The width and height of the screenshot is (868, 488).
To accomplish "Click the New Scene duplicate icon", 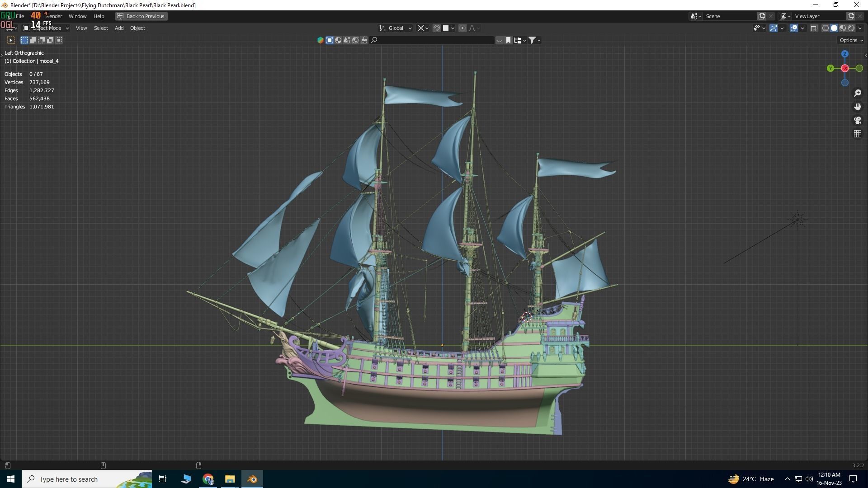I will pos(762,16).
